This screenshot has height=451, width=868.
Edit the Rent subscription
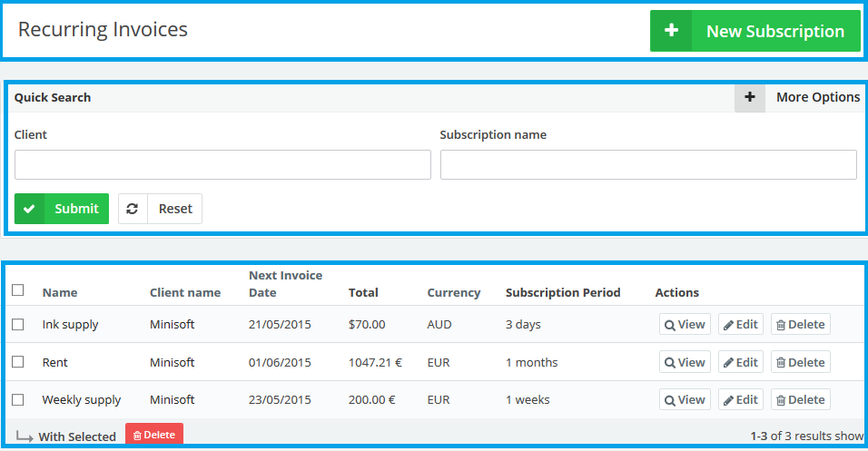coord(740,363)
